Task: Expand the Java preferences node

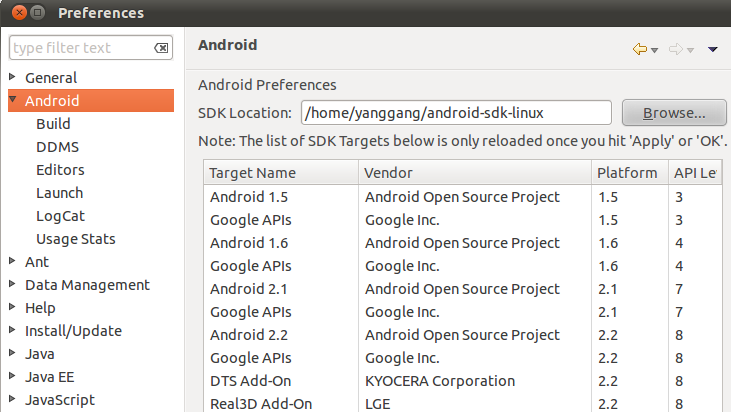Action: pyautogui.click(x=12, y=353)
